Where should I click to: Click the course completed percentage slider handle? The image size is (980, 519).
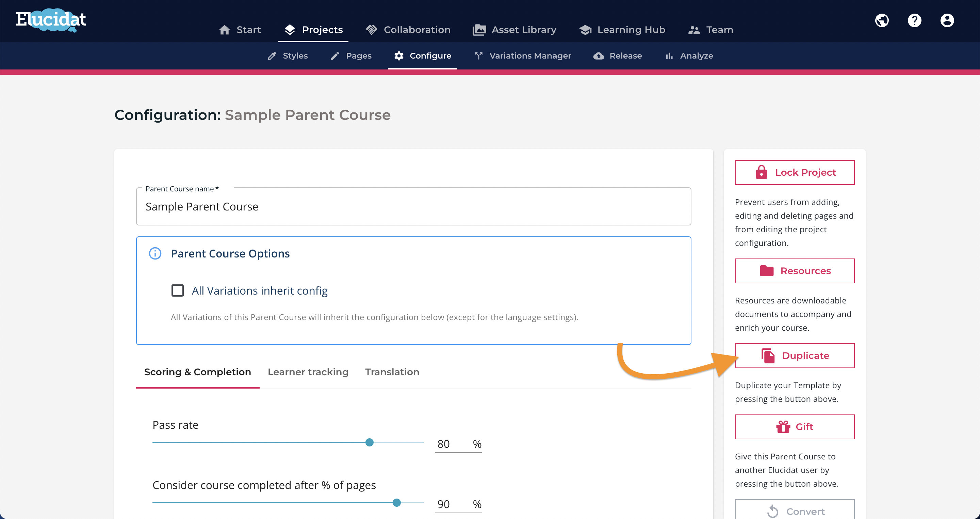[396, 503]
